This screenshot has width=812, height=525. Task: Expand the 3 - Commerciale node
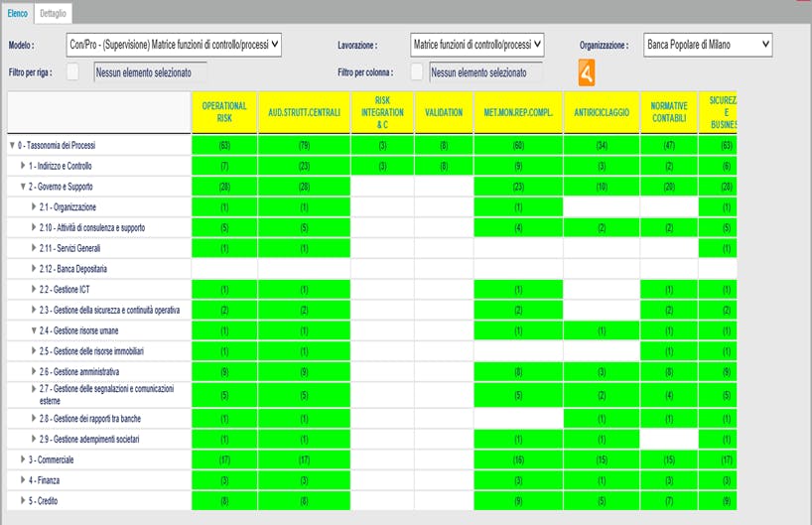(23, 459)
